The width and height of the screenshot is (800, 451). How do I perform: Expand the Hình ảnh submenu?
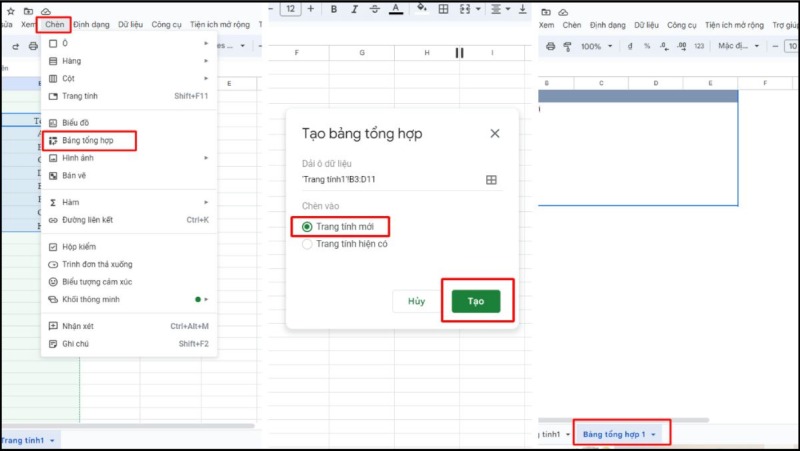point(206,158)
